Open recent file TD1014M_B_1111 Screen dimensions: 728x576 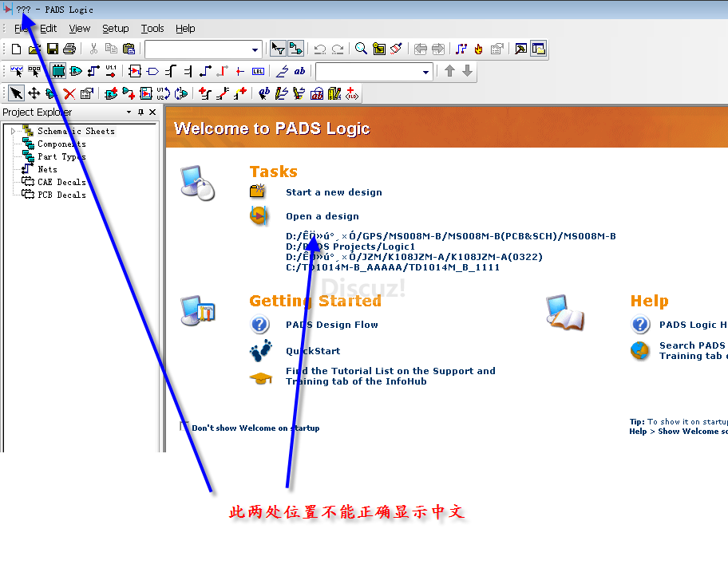[393, 267]
